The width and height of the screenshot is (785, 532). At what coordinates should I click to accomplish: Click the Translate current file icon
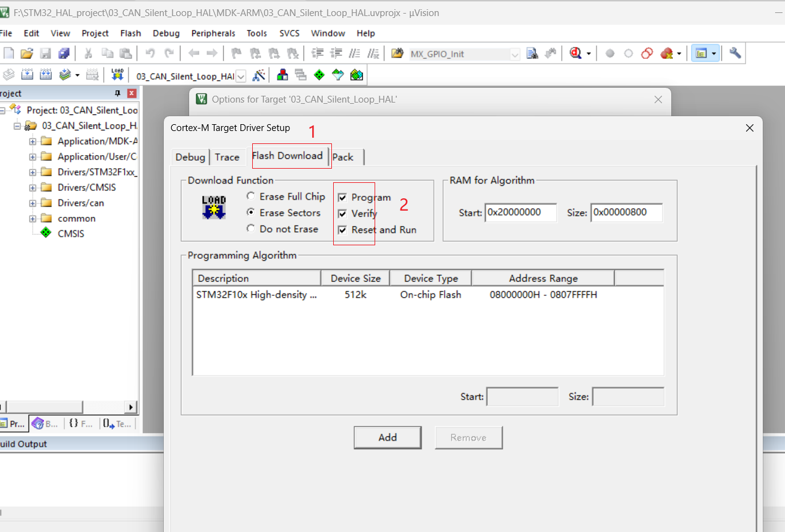pos(9,75)
